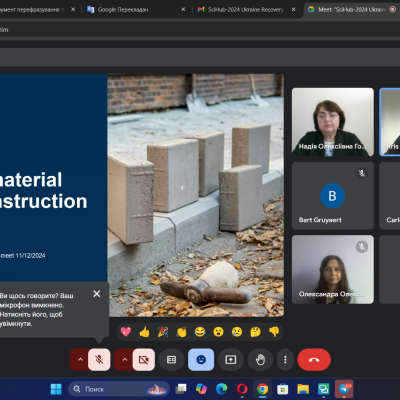
Task: Toggle closed captions button
Action: (171, 360)
